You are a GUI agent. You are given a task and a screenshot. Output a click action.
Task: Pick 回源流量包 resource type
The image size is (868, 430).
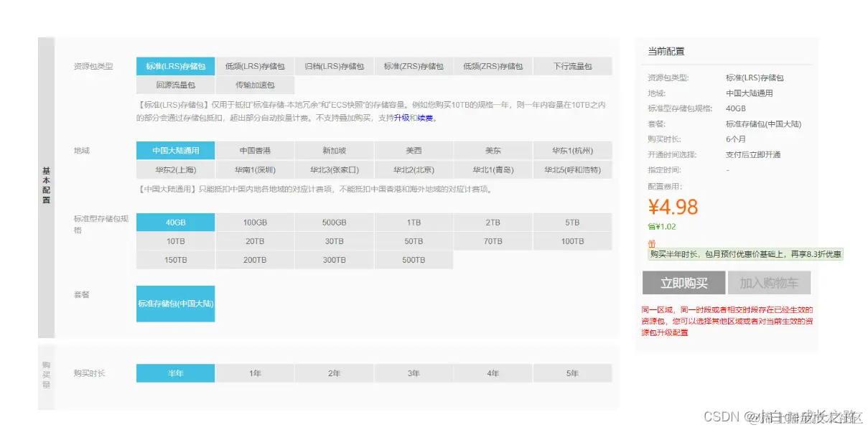coord(176,85)
